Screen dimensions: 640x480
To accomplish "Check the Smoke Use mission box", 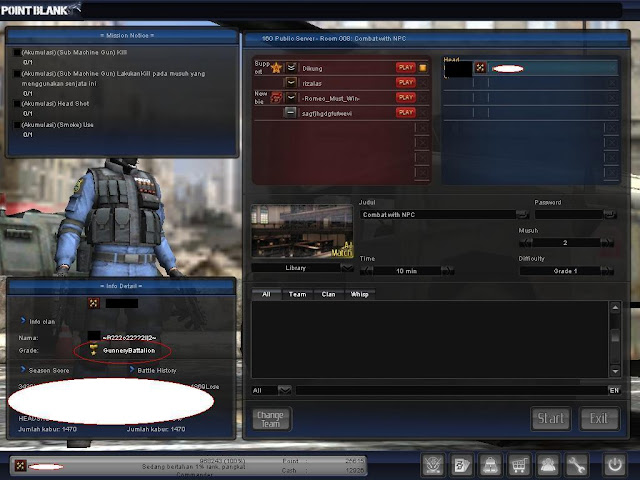I will [17, 125].
